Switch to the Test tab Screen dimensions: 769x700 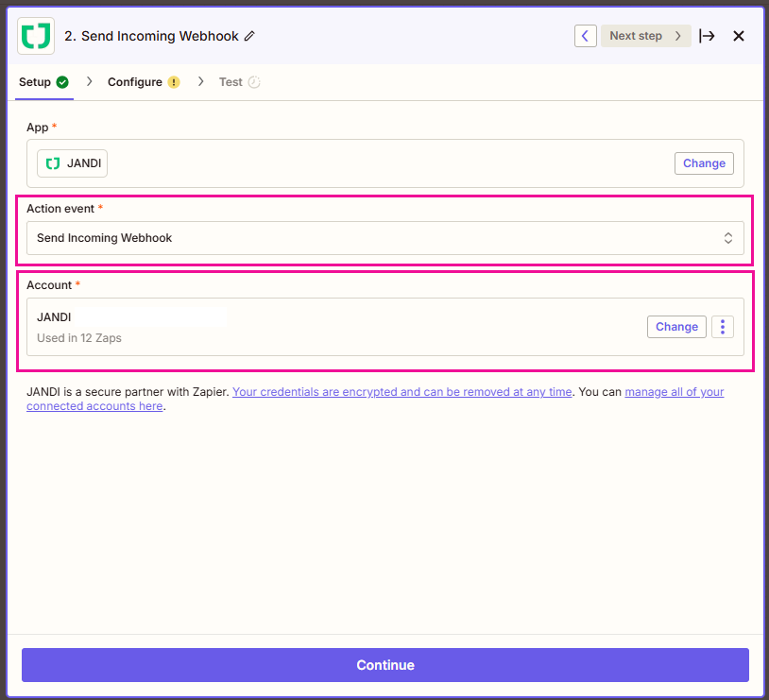231,82
